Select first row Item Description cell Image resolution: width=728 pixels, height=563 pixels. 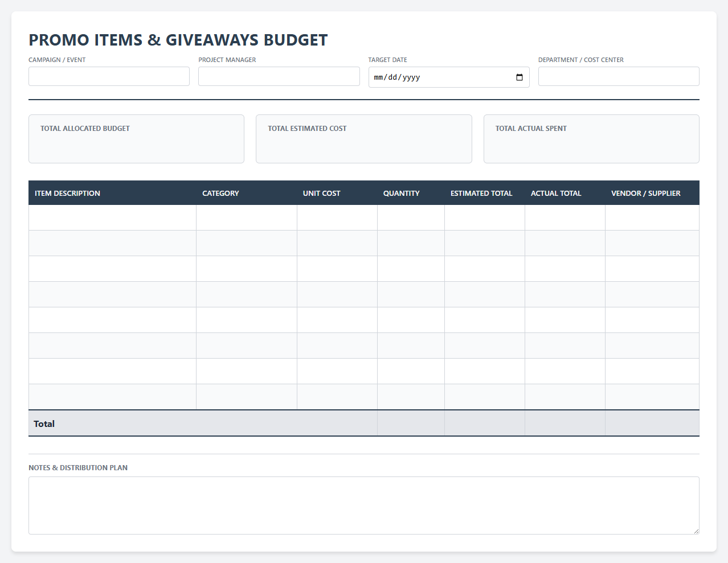coord(112,217)
